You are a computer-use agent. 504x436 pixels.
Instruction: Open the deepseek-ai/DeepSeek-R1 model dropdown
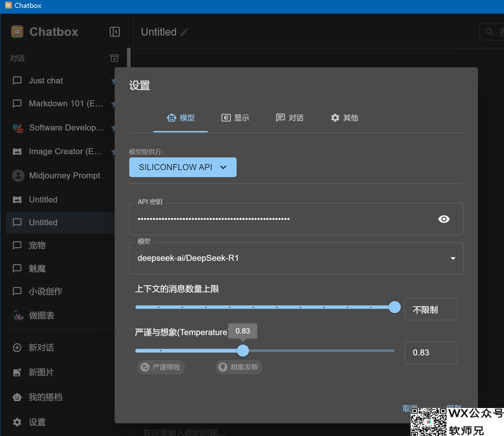pyautogui.click(x=296, y=258)
